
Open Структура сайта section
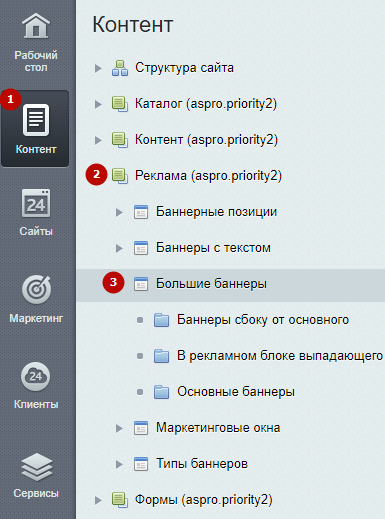pos(184,68)
